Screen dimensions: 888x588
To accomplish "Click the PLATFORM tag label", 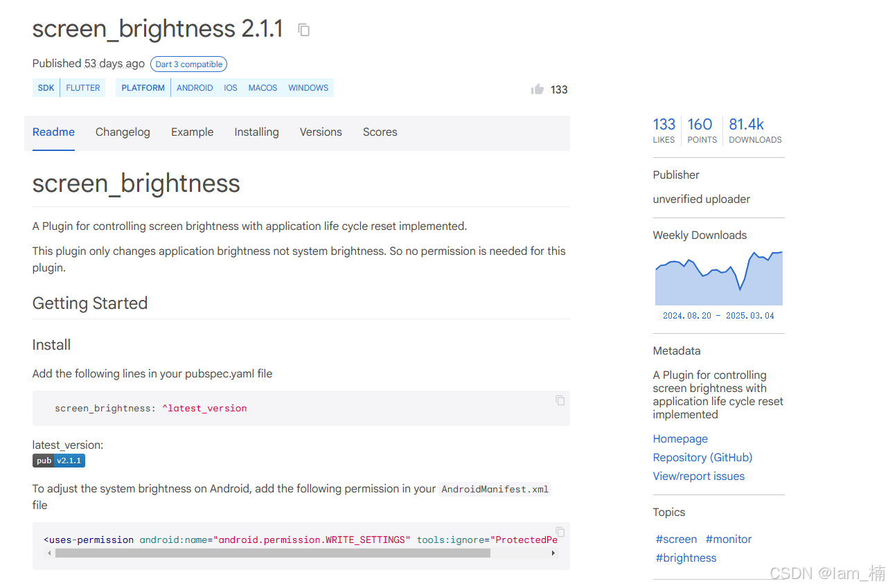I will click(143, 88).
